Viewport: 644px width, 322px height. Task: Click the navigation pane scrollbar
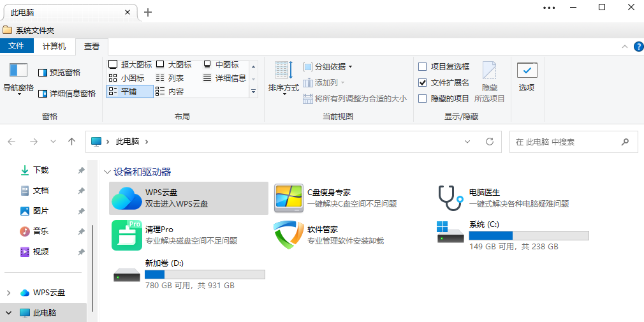[x=92, y=268]
